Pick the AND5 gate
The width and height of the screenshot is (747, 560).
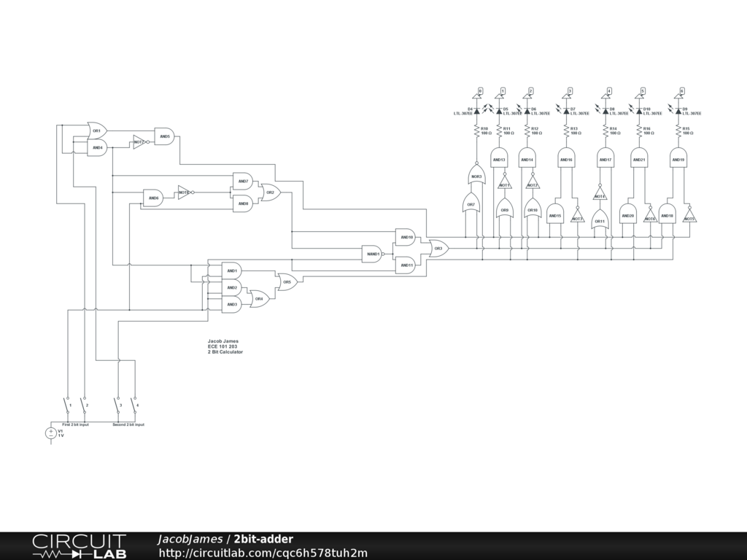(x=164, y=136)
